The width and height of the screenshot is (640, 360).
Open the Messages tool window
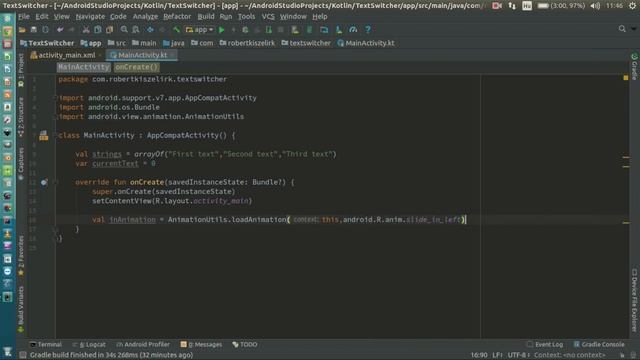(201, 344)
